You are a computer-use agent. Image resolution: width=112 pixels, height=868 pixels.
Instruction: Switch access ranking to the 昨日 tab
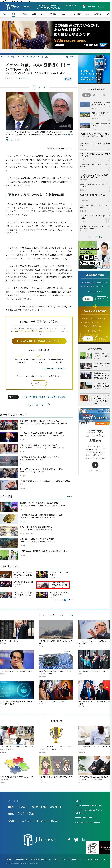(x=95, y=95)
